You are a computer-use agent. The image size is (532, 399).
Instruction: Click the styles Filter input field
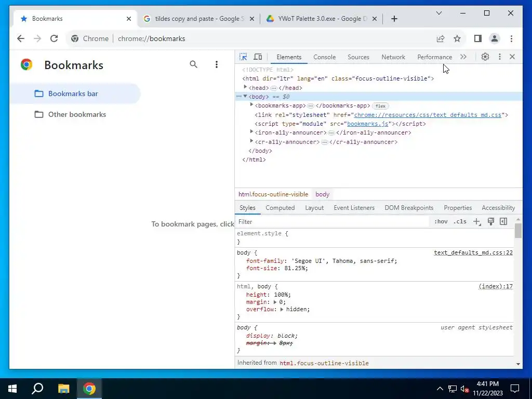tap(332, 221)
